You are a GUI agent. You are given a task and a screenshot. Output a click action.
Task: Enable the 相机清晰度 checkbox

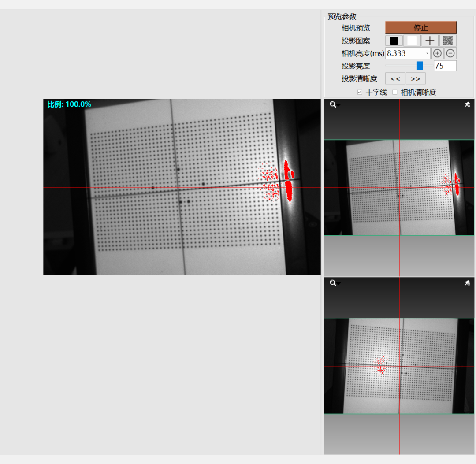(394, 92)
